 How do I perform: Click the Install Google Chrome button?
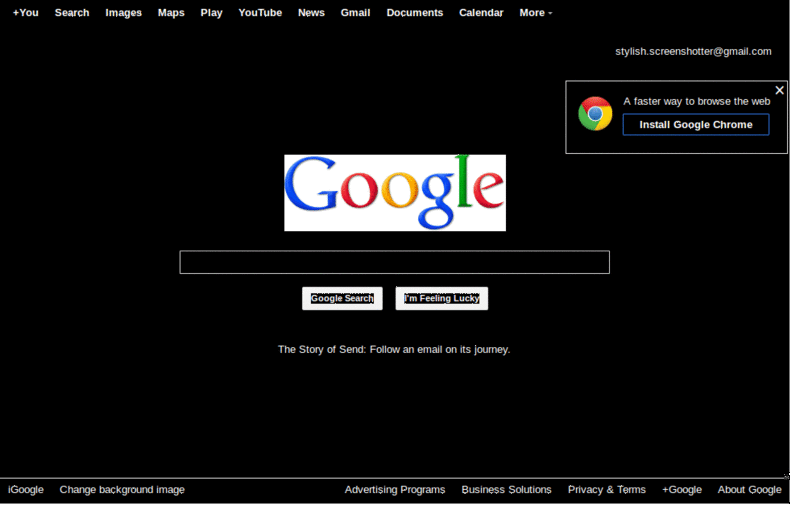[696, 125]
